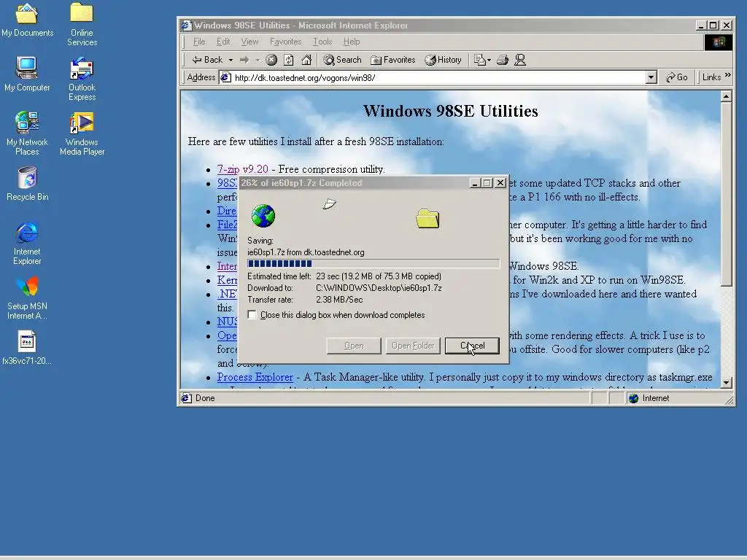The height and width of the screenshot is (560, 747).
Task: Check 'Close this dialog box when download completes'
Action: pos(252,315)
